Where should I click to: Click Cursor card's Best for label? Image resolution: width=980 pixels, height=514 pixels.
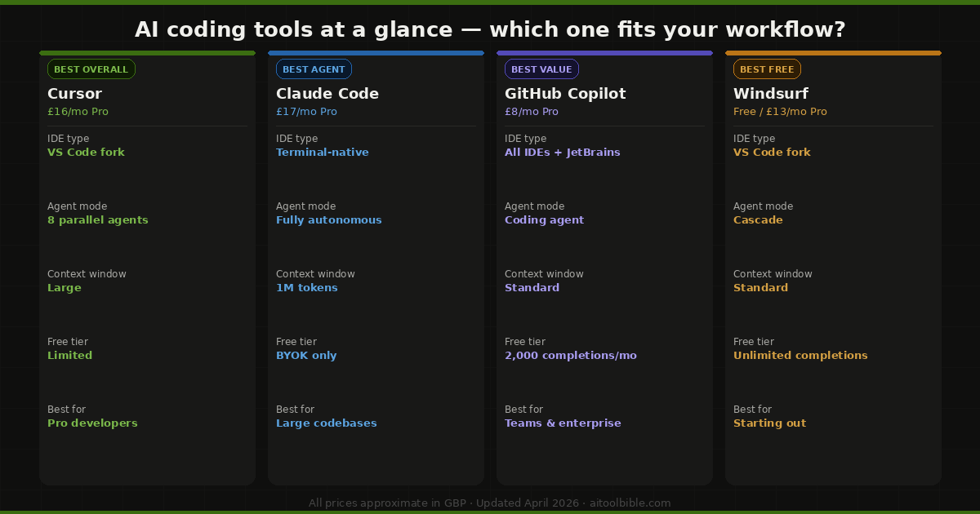tap(66, 410)
